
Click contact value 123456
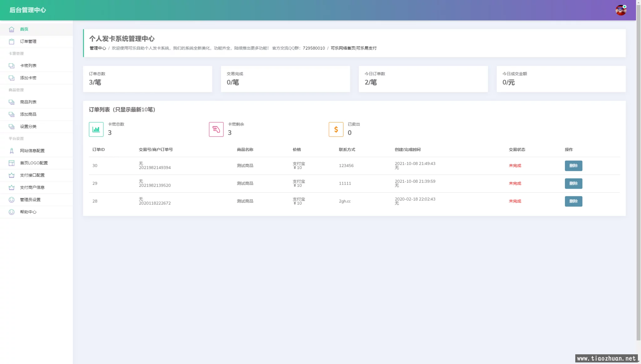point(346,166)
